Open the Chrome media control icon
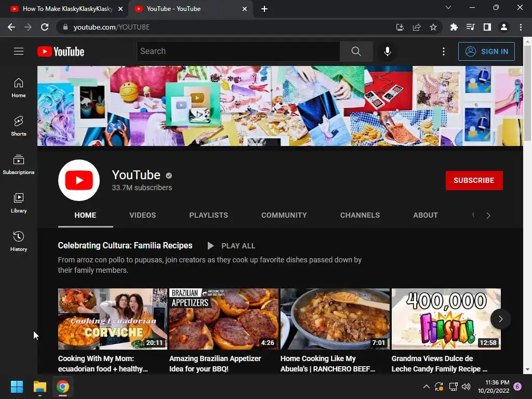 471,27
